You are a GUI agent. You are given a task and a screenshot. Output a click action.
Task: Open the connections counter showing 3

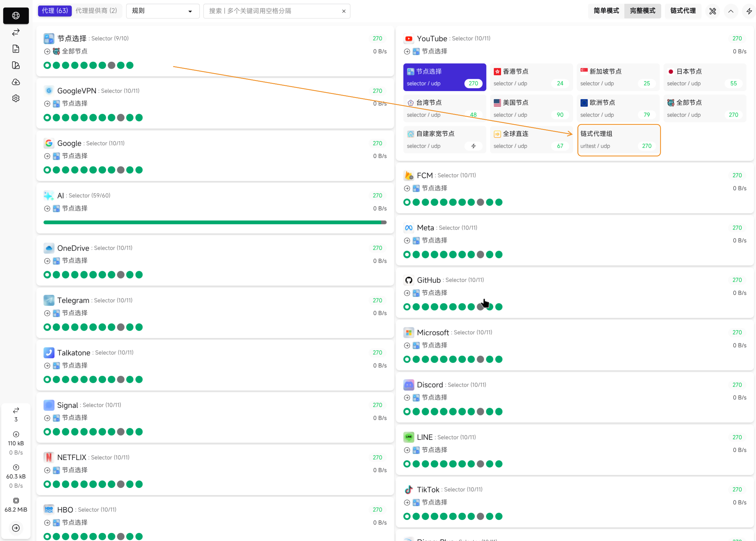[x=16, y=415]
